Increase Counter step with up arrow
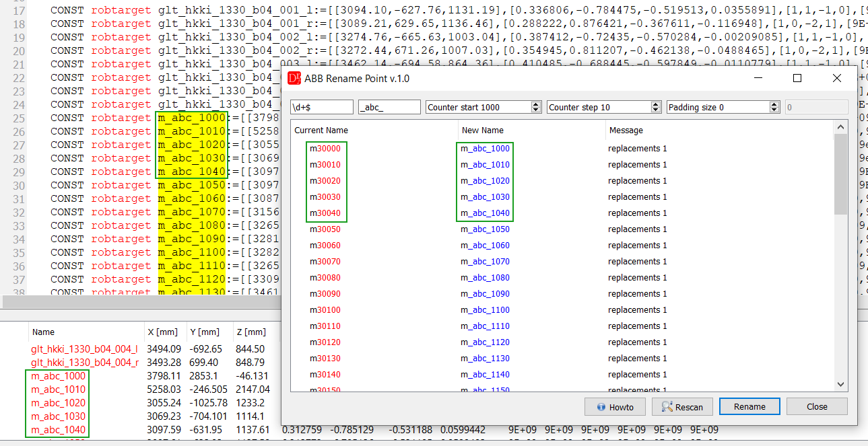Image resolution: width=868 pixels, height=446 pixels. (x=656, y=104)
